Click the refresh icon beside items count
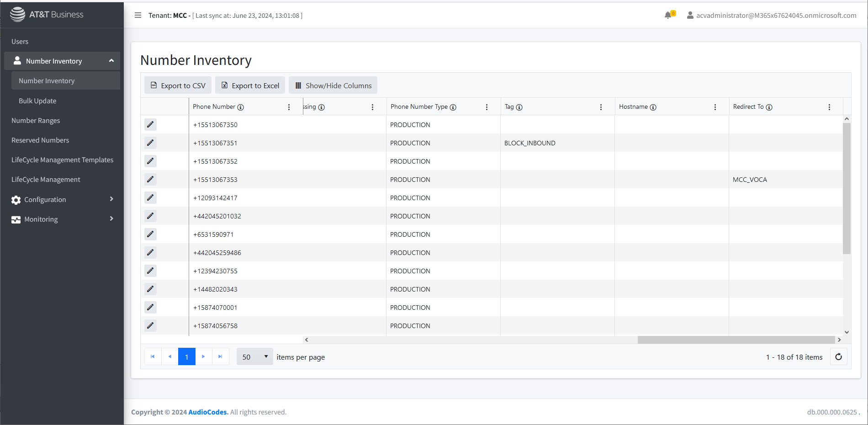 pos(838,357)
